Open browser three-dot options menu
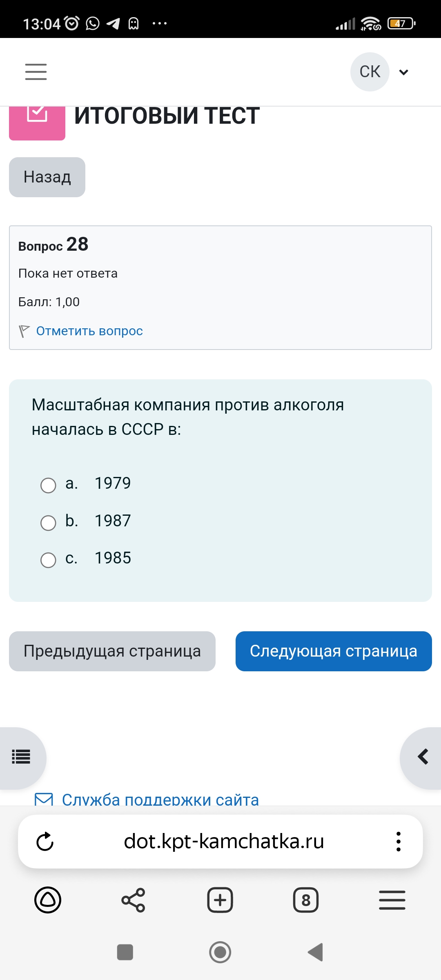441x980 pixels. [x=398, y=842]
